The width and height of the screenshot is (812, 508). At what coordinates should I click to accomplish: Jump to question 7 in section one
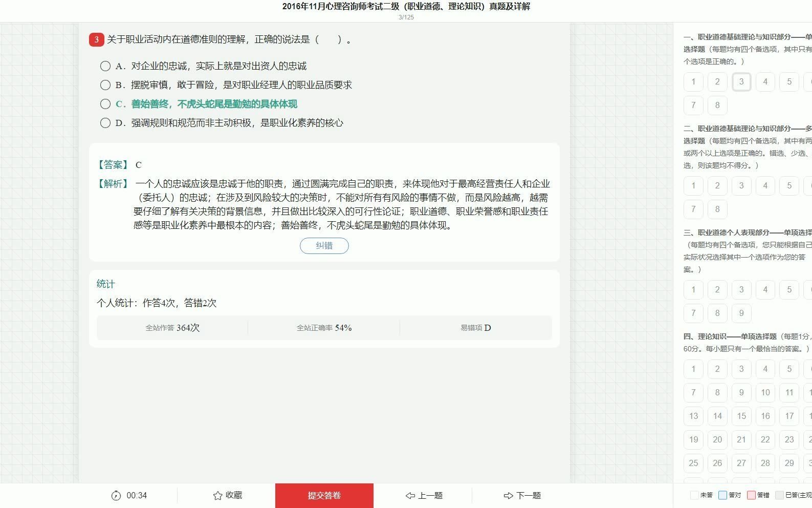click(x=693, y=105)
